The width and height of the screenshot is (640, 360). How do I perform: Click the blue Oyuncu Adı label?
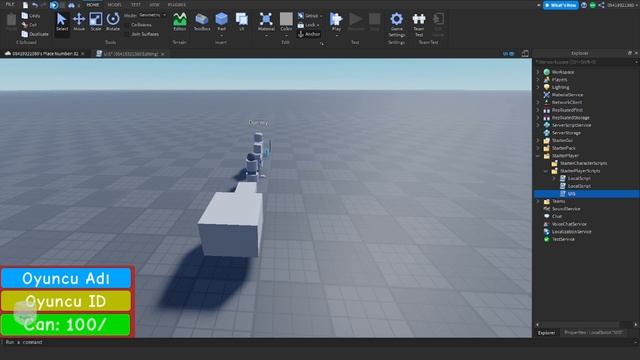(x=66, y=278)
